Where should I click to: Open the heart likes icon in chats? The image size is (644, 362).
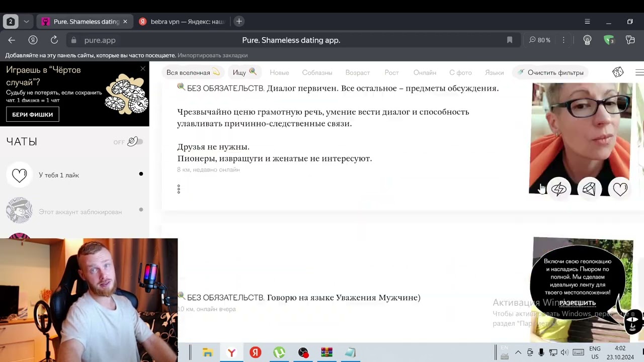19,175
